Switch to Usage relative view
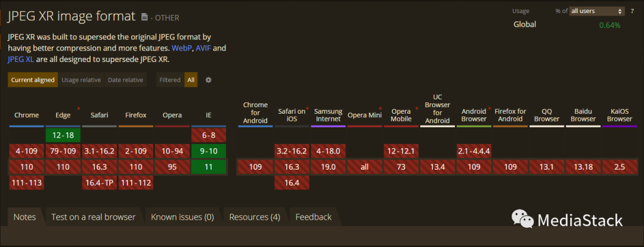This screenshot has width=644, height=247. 81,80
